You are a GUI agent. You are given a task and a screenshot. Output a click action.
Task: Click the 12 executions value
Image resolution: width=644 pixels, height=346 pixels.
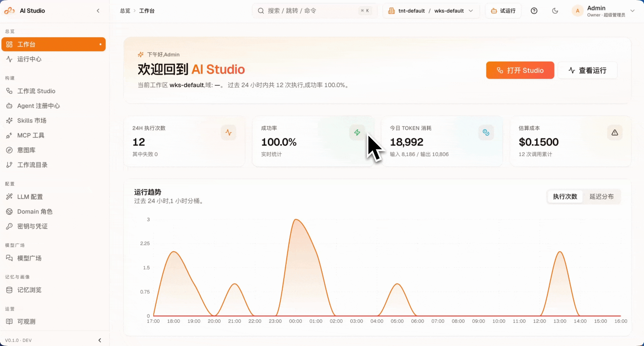coord(139,142)
